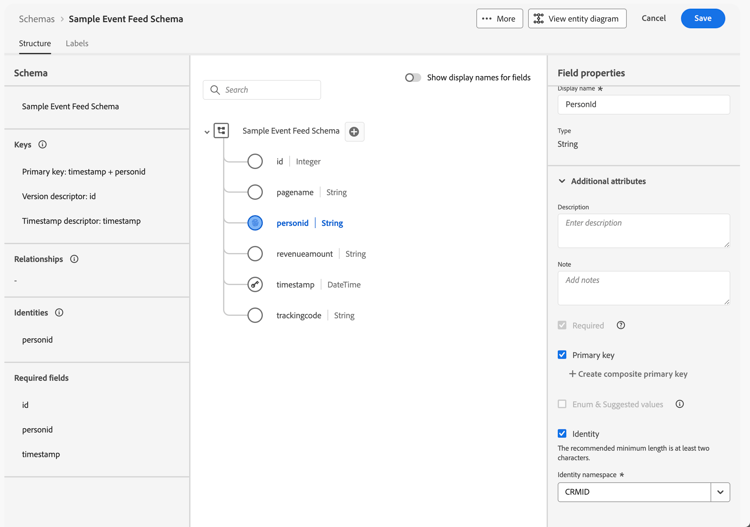Switch to the Labels tab
The width and height of the screenshot is (750, 527).
click(77, 44)
